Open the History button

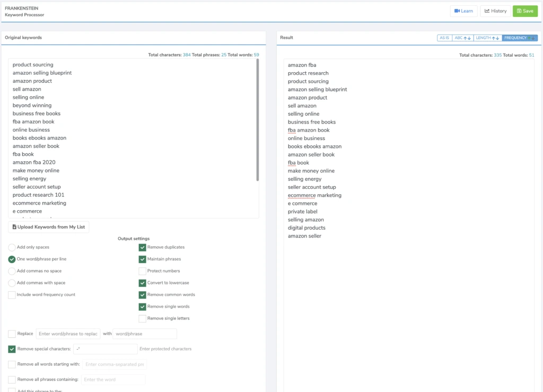click(x=495, y=11)
